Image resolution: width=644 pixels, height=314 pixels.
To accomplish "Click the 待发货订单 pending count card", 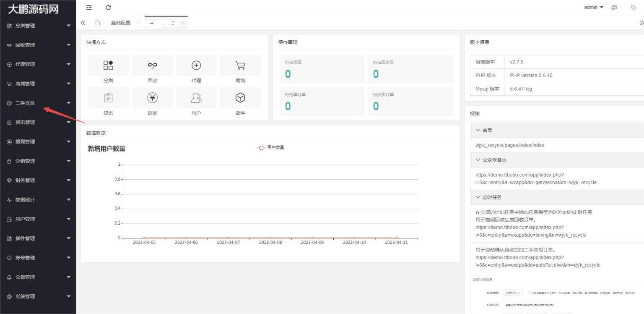I will pyautogui.click(x=410, y=102).
